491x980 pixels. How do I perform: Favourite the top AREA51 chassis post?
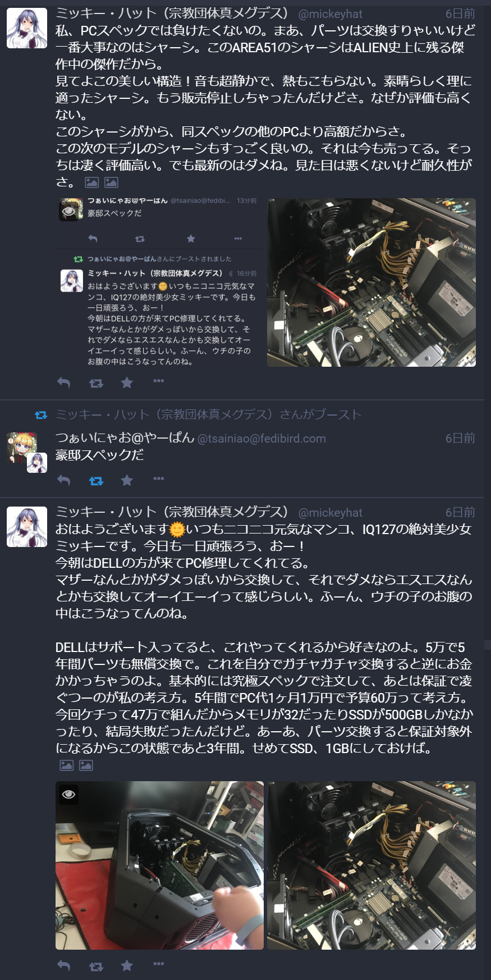tap(127, 383)
